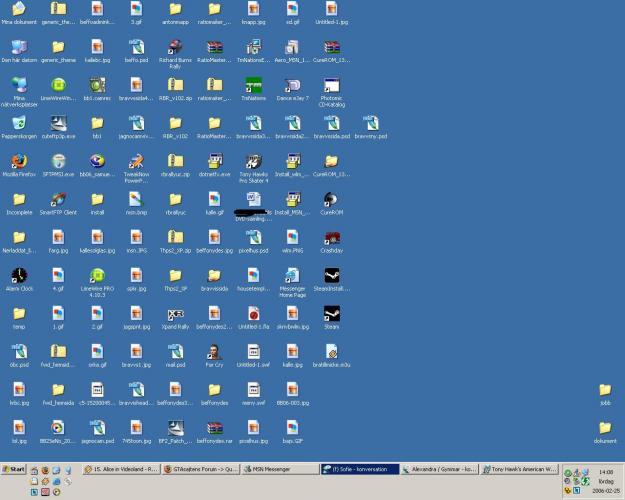This screenshot has height=500, width=625.
Task: Switch to Sofie konversation taskbar window
Action: click(x=359, y=469)
